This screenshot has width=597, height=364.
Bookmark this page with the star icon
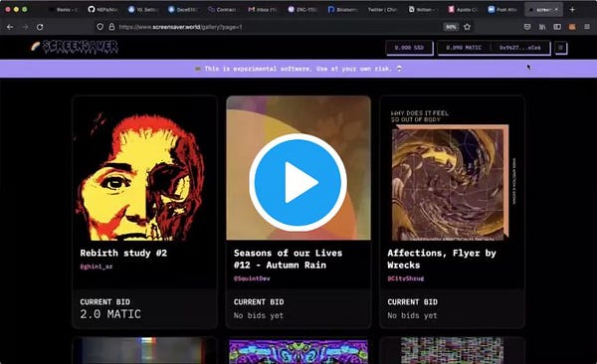coord(468,27)
